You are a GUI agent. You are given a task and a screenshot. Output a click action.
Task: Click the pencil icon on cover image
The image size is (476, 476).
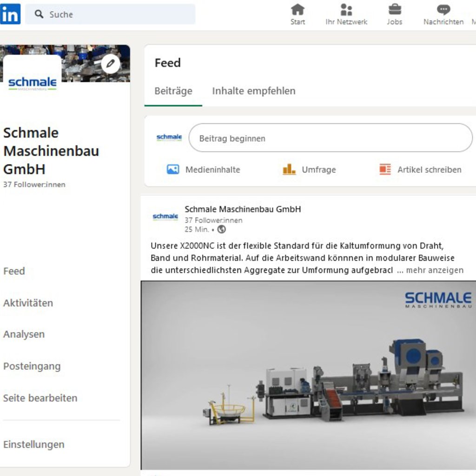pos(111,64)
